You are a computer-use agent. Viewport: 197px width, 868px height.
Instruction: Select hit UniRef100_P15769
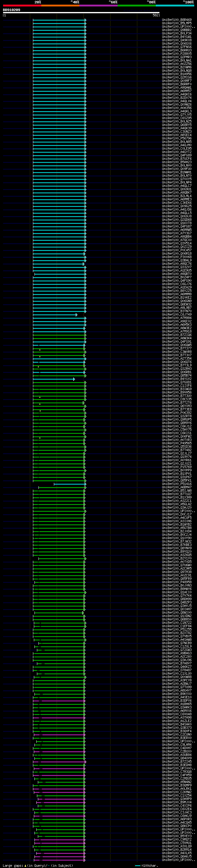[x=177, y=467]
